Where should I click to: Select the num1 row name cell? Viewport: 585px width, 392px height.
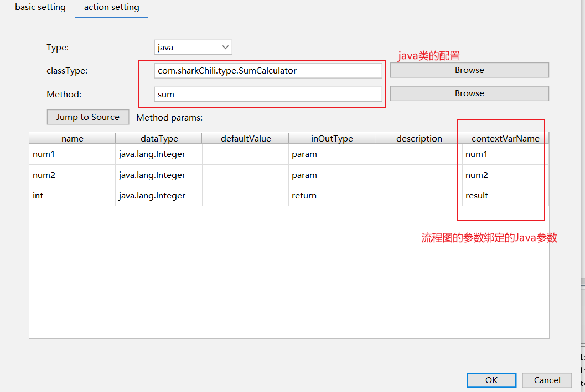point(73,154)
